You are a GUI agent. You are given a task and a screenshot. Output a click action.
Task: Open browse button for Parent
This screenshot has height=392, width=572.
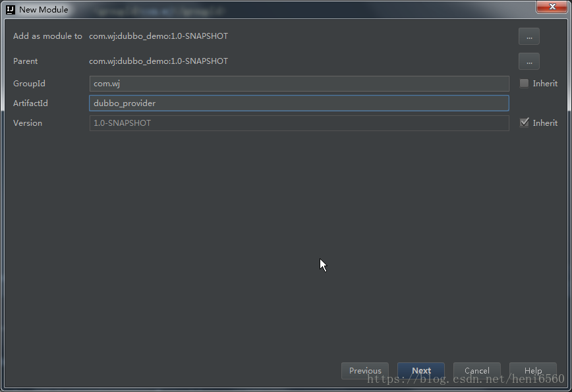pos(529,61)
